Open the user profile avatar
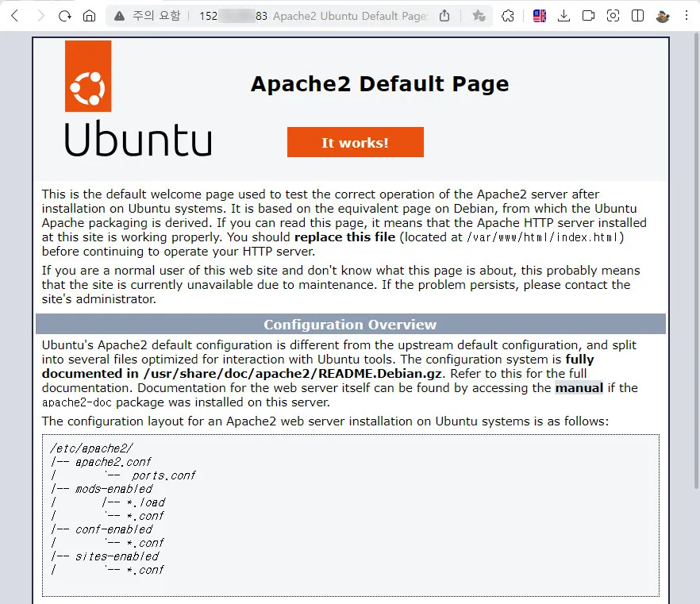This screenshot has width=700, height=604. click(663, 16)
